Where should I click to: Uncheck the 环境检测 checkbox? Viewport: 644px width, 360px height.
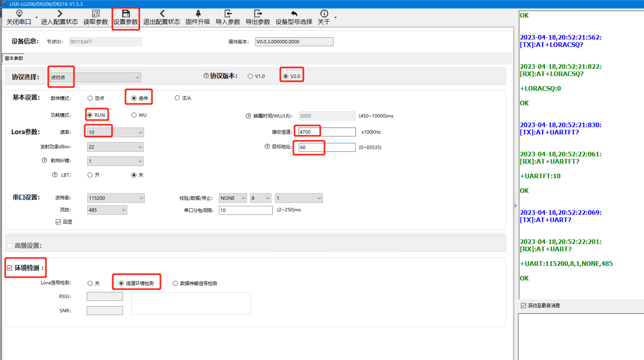[x=10, y=268]
